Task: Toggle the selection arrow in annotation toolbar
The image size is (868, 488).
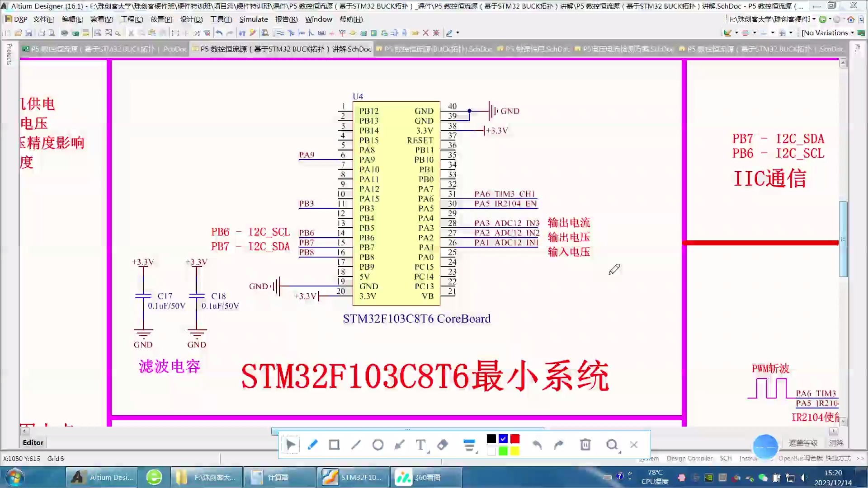Action: (291, 445)
